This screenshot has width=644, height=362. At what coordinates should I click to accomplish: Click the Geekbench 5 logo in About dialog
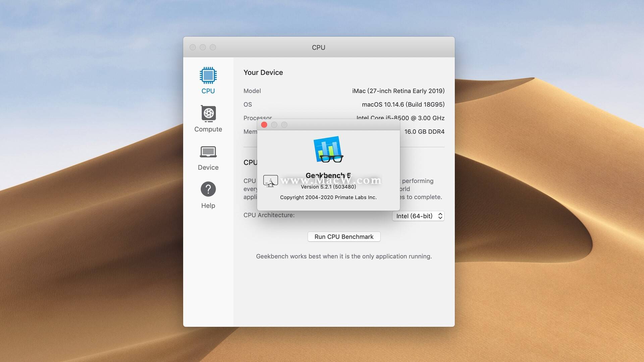click(x=328, y=149)
